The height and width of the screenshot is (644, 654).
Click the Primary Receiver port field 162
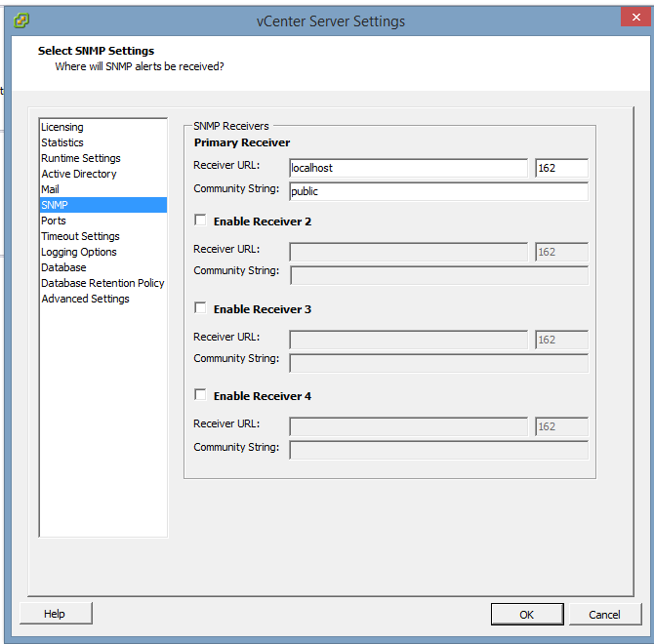[x=561, y=168]
